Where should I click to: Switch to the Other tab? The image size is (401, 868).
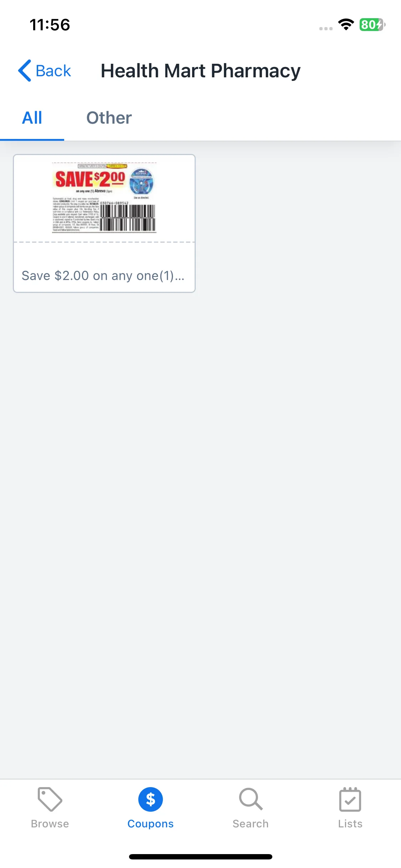click(x=109, y=118)
